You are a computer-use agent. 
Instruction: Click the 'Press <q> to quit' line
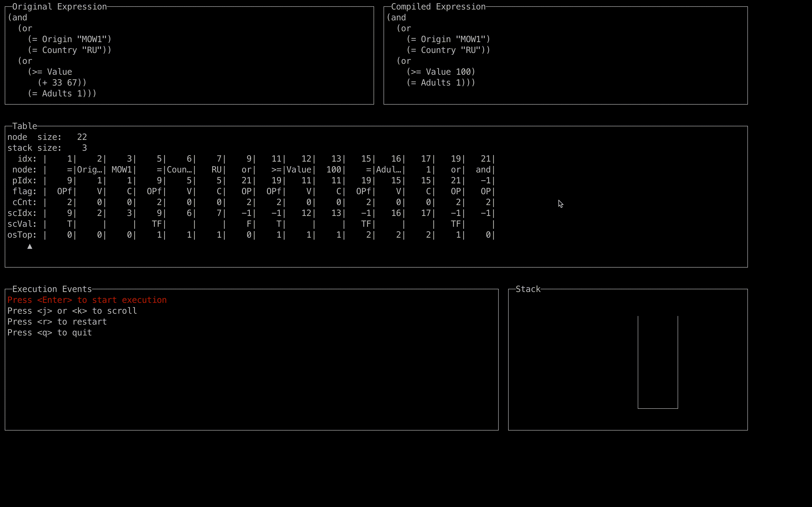50,333
